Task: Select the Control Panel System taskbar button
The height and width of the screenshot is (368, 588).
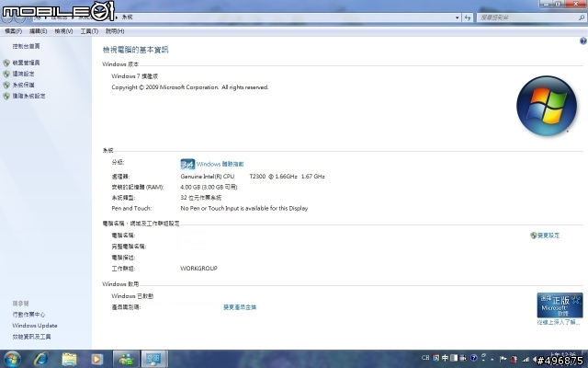Action: [x=153, y=359]
